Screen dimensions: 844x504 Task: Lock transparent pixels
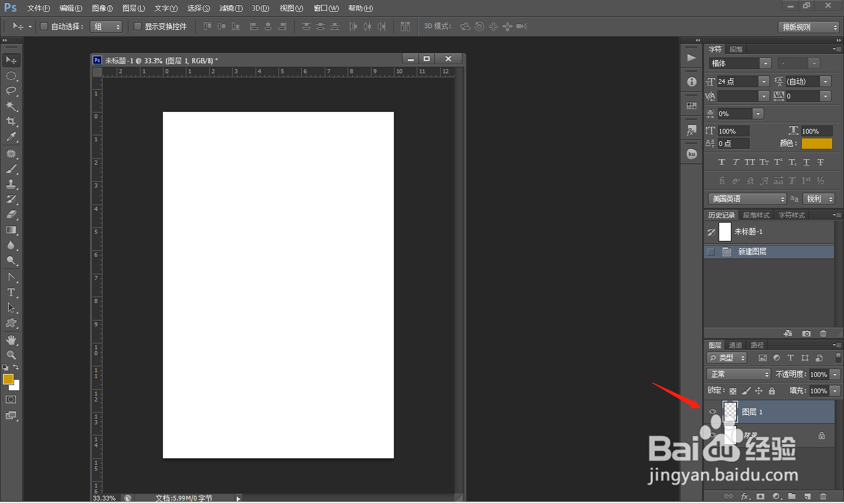coord(733,391)
